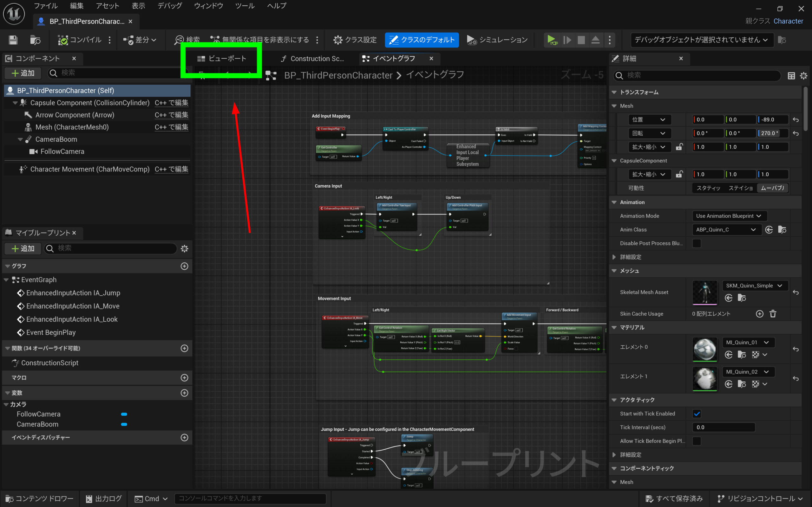This screenshot has width=812, height=507.
Task: Click the Save blueprint floppy icon
Action: [x=13, y=40]
